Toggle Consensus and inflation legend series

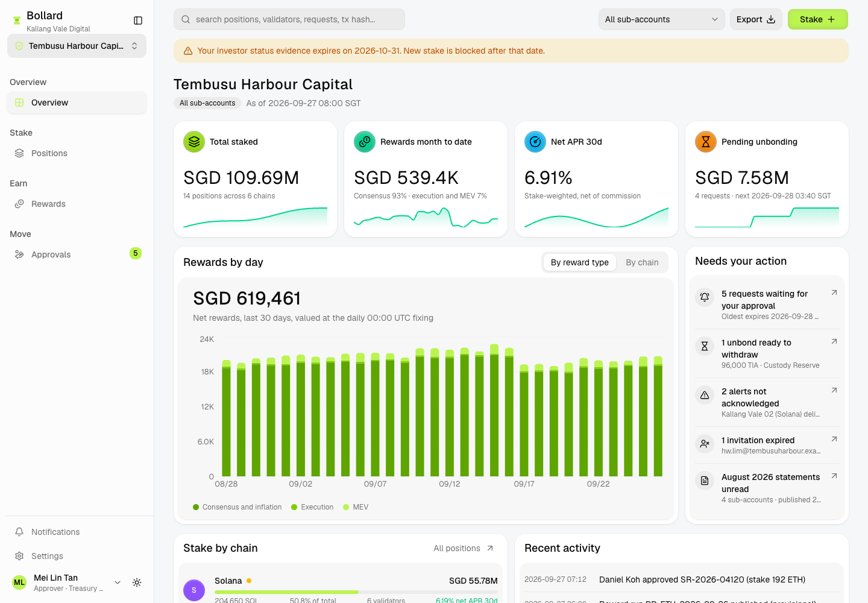(237, 507)
